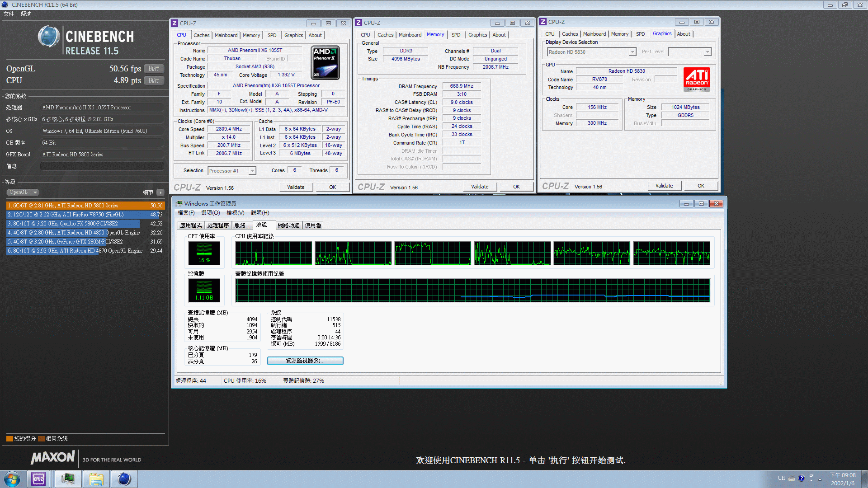This screenshot has height=488, width=868.
Task: Click the 信息 info input field
Action: point(102,166)
